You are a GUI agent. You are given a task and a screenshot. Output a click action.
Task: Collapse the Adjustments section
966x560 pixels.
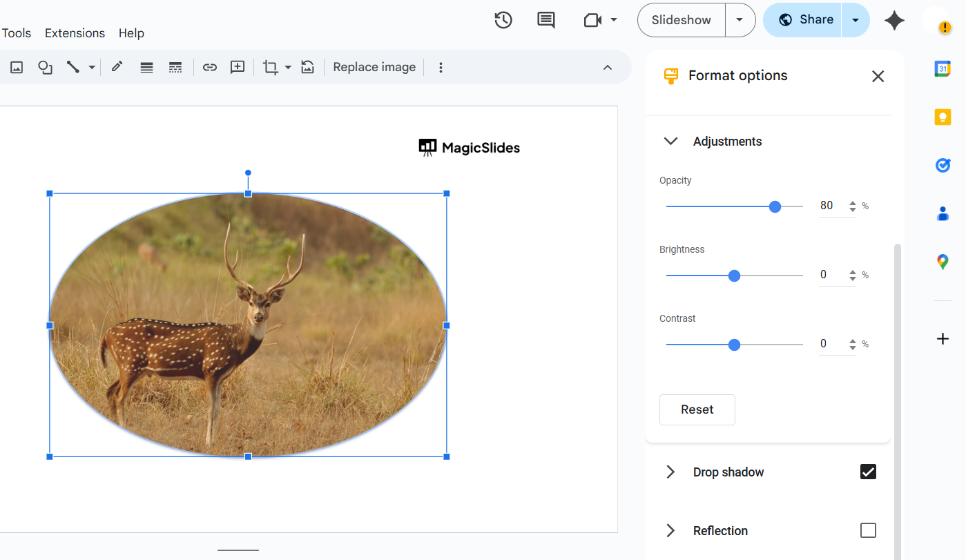[670, 142]
